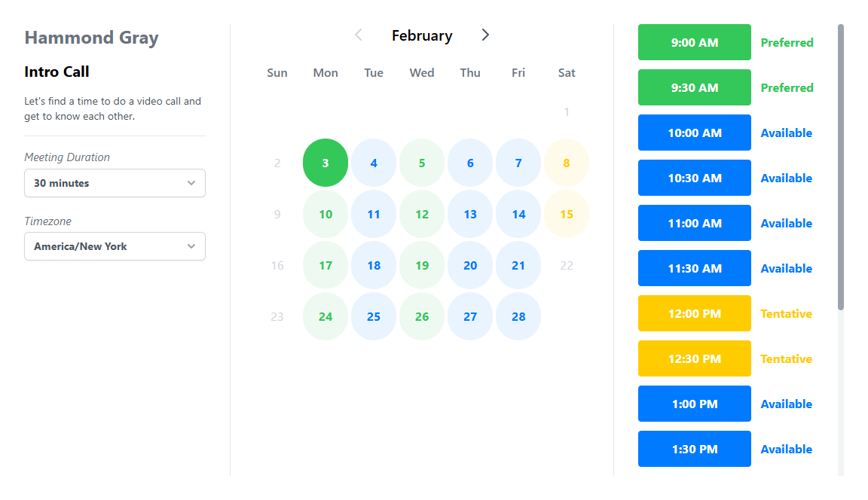Image resolution: width=868 pixels, height=500 pixels.
Task: Select Friday February 7
Action: point(518,163)
